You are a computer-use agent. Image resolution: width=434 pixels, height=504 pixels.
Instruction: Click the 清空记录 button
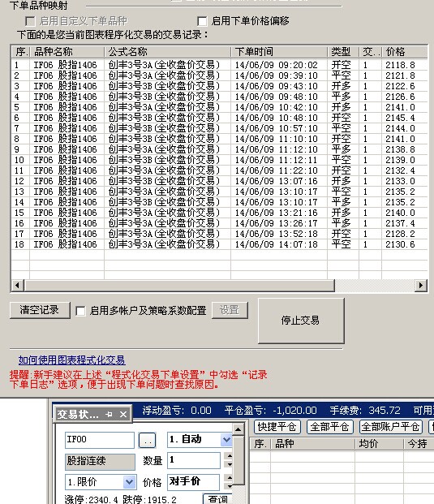pos(40,310)
